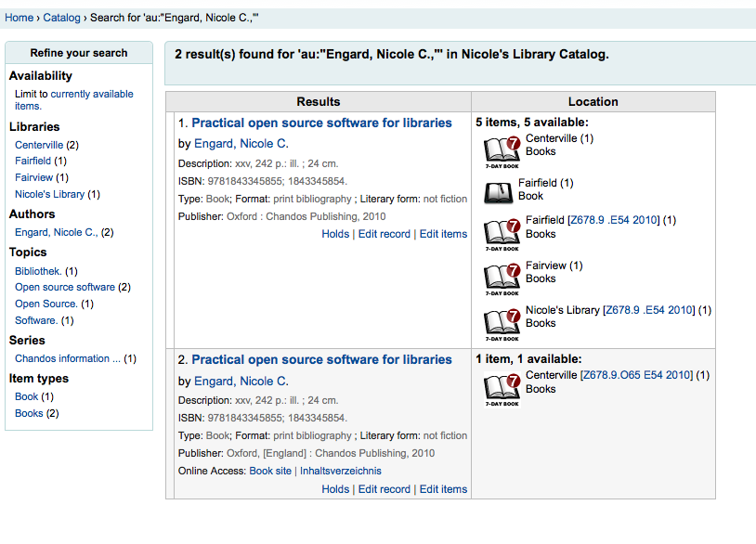Viewport: 756px width, 544px height.
Task: Filter results by Centerville library
Action: click(x=39, y=145)
